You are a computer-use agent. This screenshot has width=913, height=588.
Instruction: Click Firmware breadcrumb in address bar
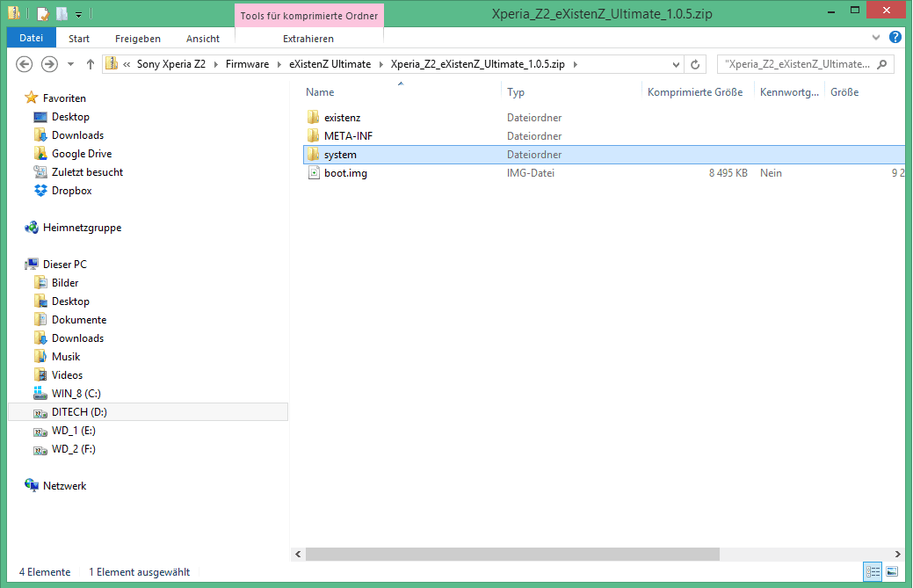[248, 64]
